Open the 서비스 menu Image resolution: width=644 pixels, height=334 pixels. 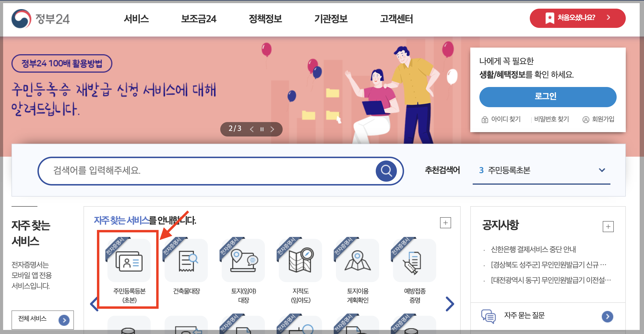pos(136,19)
